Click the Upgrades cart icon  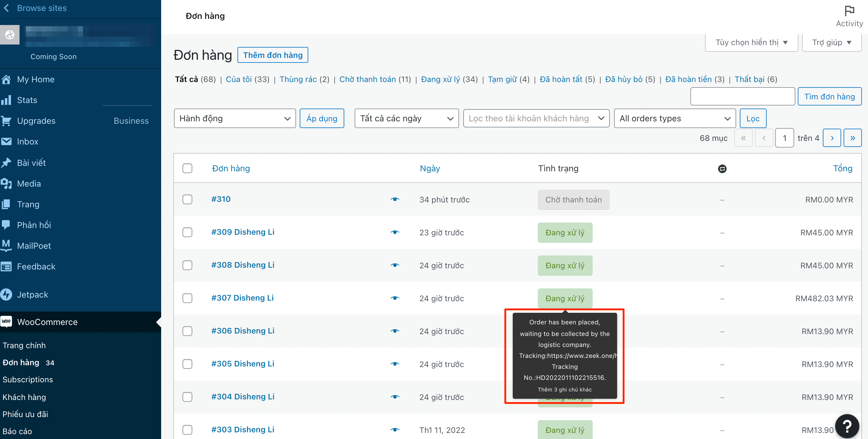tap(6, 121)
